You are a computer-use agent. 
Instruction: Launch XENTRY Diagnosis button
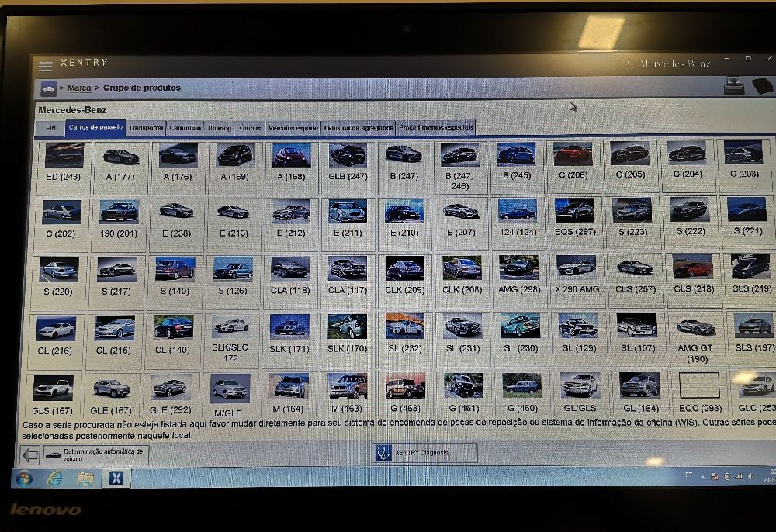point(424,452)
